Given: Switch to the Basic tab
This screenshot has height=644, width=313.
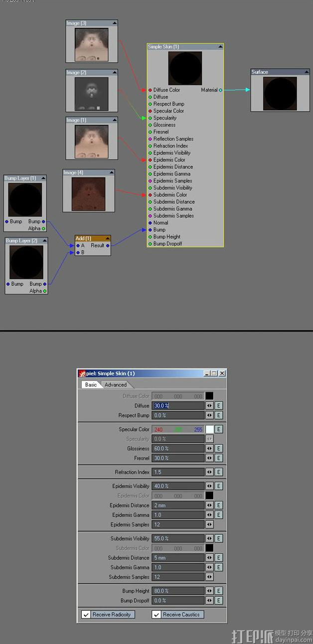Looking at the screenshot, I should (91, 385).
